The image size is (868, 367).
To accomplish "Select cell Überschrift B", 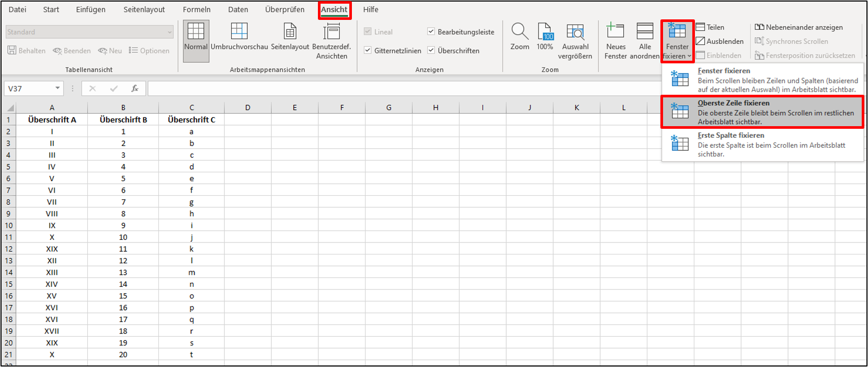I will coord(123,120).
